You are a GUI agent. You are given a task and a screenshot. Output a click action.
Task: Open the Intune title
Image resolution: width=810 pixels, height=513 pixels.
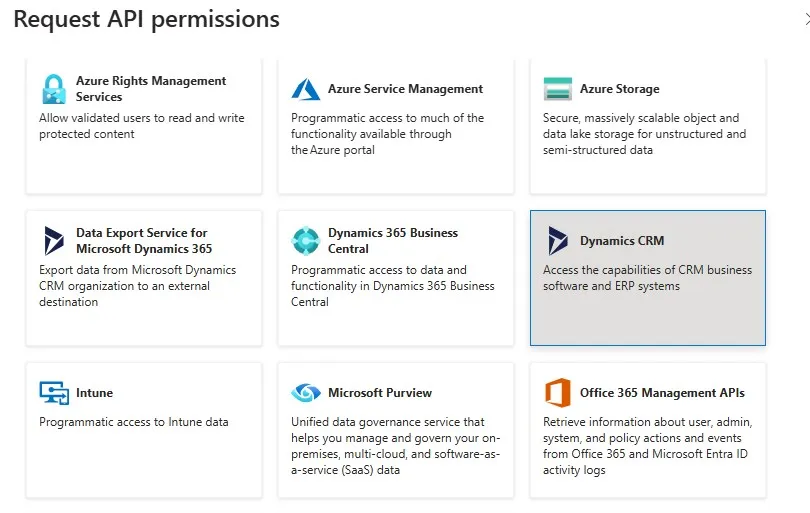pyautogui.click(x=94, y=393)
